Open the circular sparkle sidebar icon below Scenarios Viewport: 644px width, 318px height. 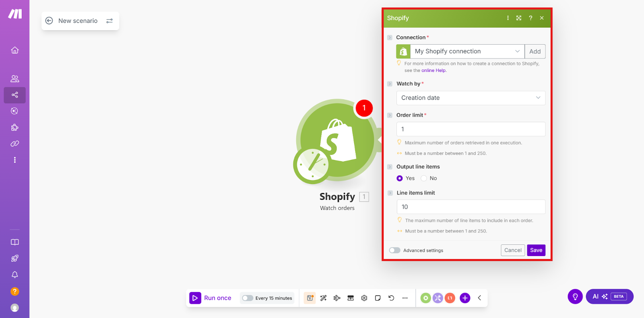15,111
